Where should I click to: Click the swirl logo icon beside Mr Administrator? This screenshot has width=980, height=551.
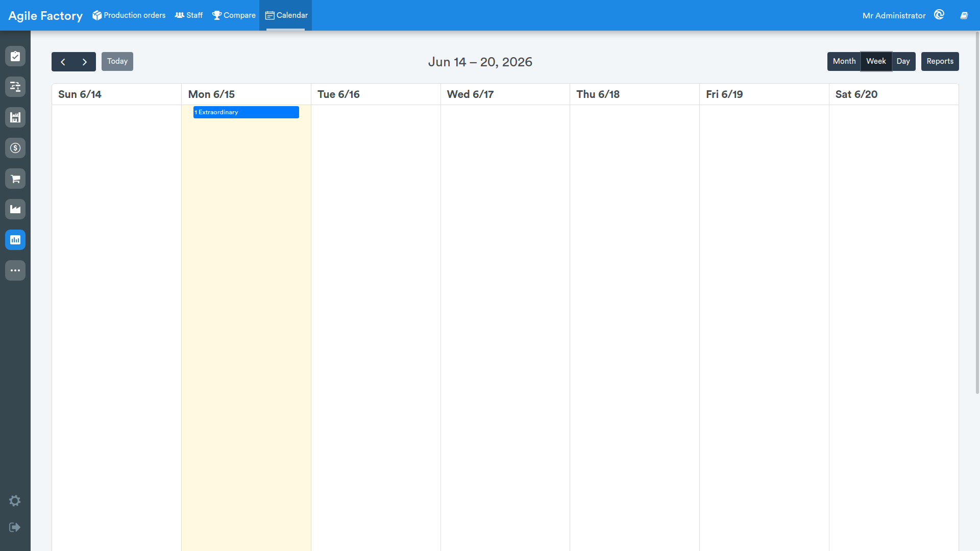click(939, 15)
